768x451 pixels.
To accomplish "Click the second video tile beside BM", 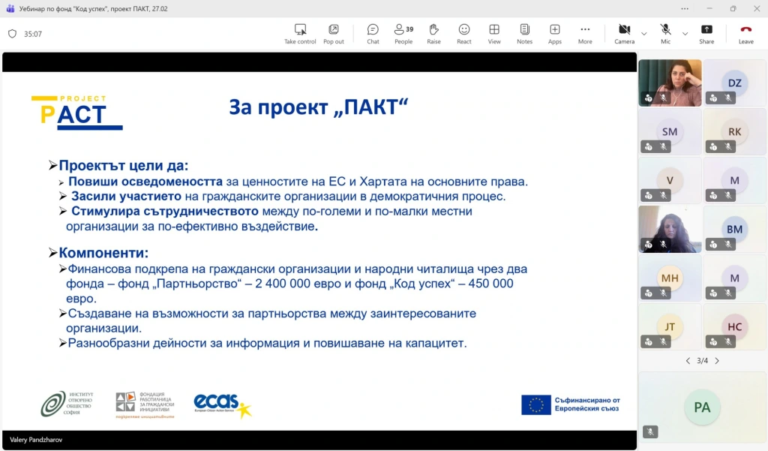I will pos(670,229).
